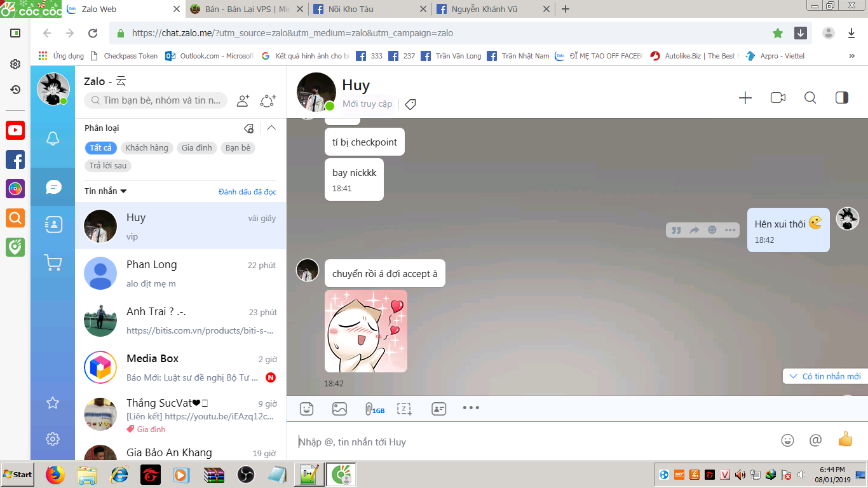Filter chats by 'Khách hàng'
The width and height of the screenshot is (868, 488).
[x=147, y=148]
